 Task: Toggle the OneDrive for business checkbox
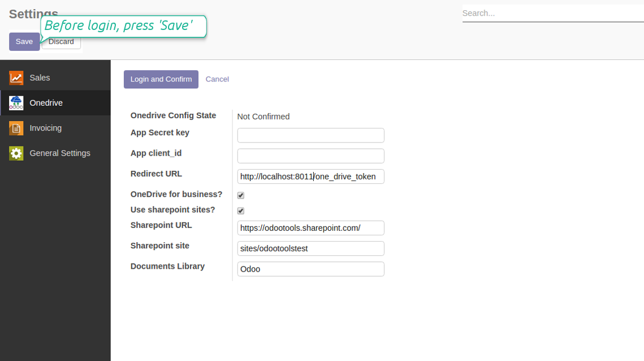point(241,195)
